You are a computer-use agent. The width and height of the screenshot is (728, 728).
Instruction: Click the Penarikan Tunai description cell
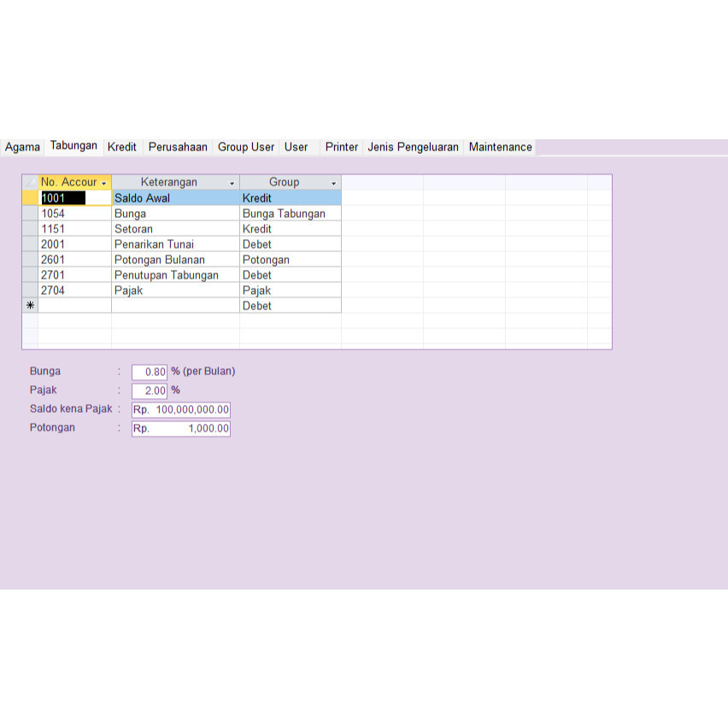click(x=176, y=244)
